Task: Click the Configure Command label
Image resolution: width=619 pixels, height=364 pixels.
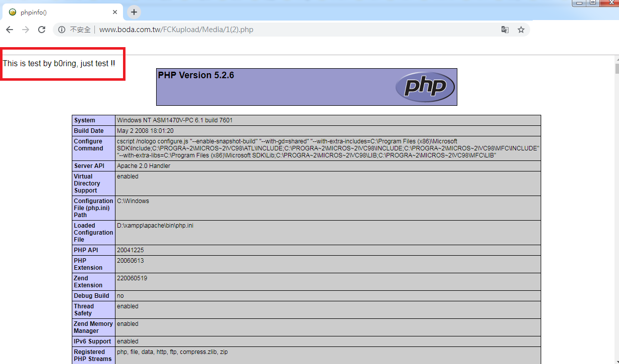Action: [88, 145]
